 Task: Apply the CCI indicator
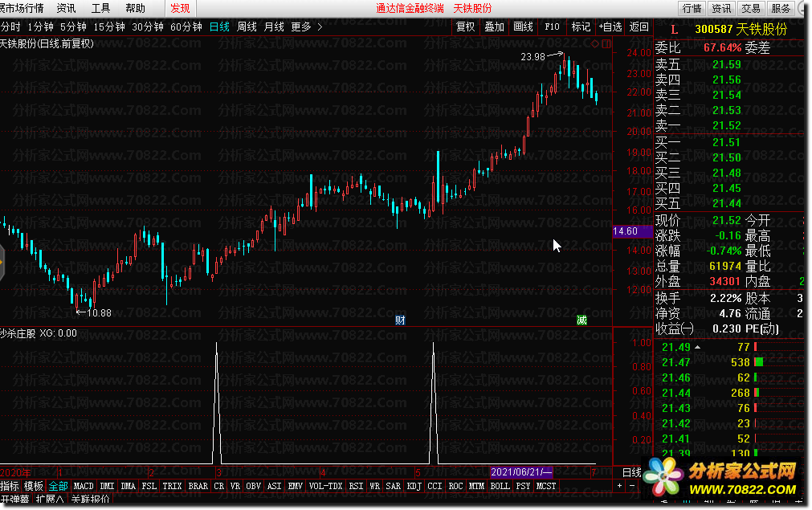pyautogui.click(x=435, y=486)
